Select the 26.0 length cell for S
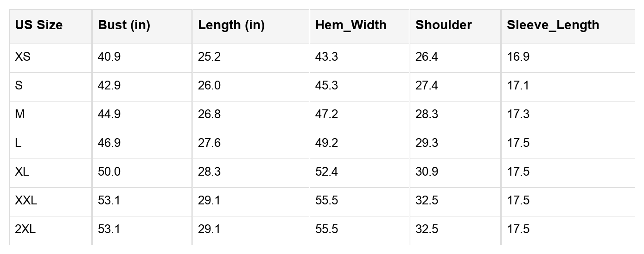The image size is (644, 254). [x=210, y=86]
